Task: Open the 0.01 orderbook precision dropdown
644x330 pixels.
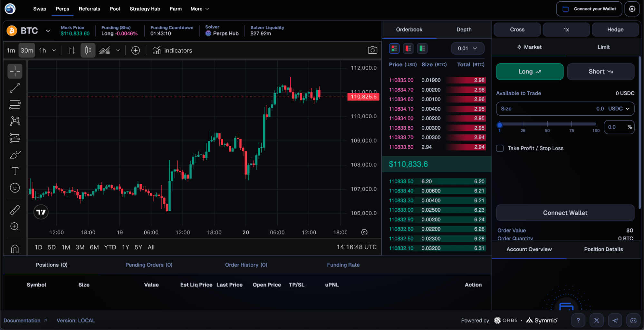Action: click(x=467, y=48)
